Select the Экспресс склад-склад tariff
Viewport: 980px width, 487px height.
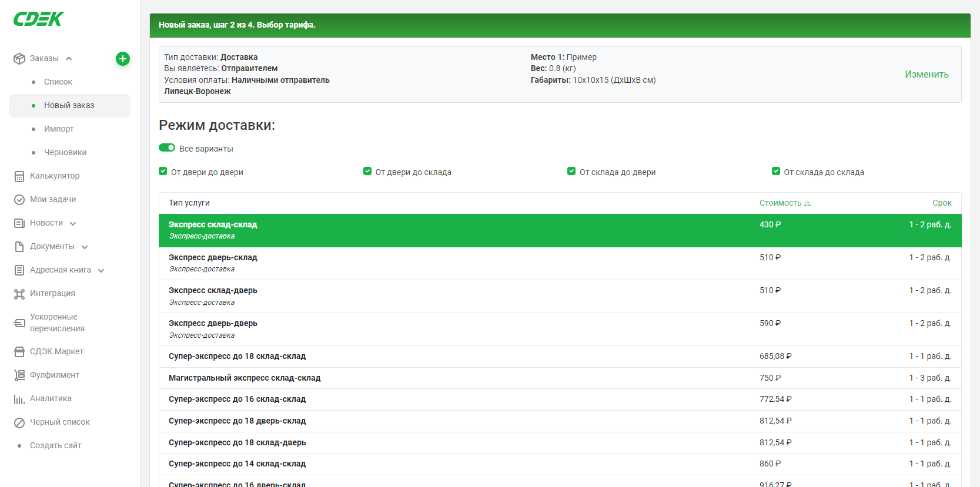[x=560, y=230]
